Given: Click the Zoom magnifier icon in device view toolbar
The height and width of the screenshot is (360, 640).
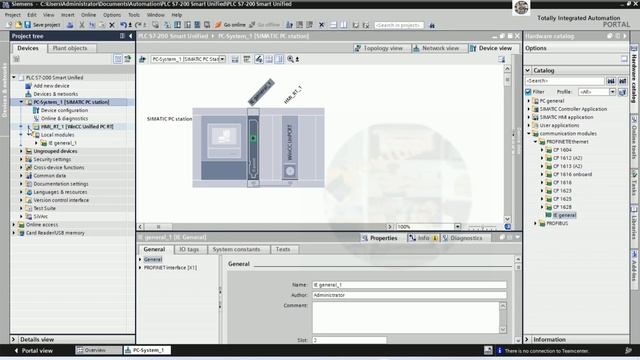Looking at the screenshot, I should point(290,59).
